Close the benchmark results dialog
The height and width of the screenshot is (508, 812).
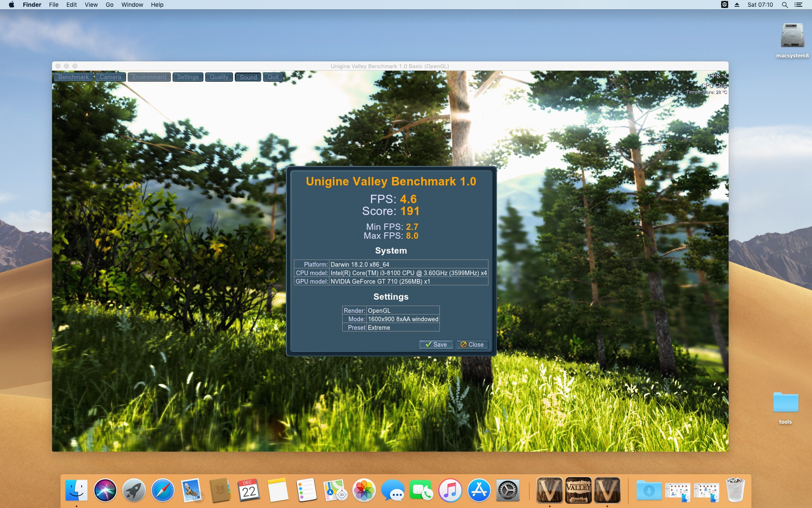pyautogui.click(x=472, y=345)
